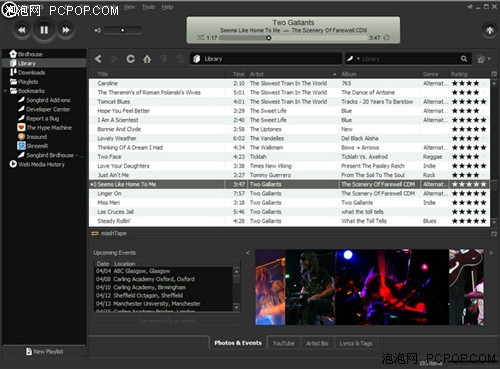Select the track Linger On
Image resolution: width=500 pixels, height=369 pixels.
tap(289, 193)
